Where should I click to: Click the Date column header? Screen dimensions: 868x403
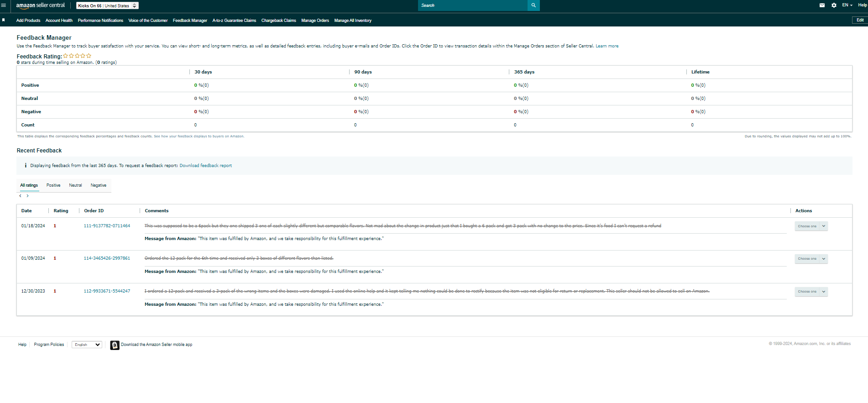[x=26, y=211]
